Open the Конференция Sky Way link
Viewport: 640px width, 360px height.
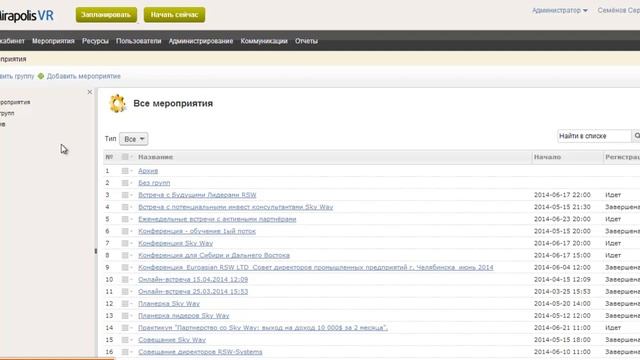(x=176, y=243)
